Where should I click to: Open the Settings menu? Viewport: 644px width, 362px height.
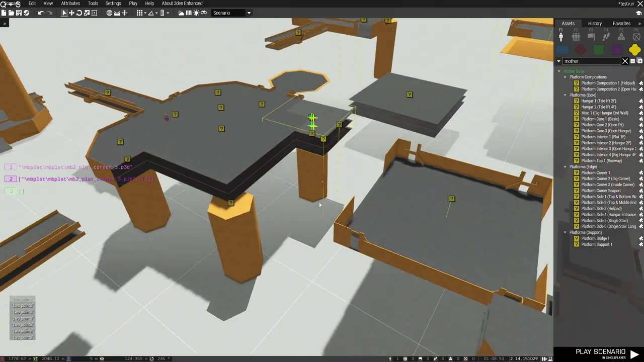(113, 4)
